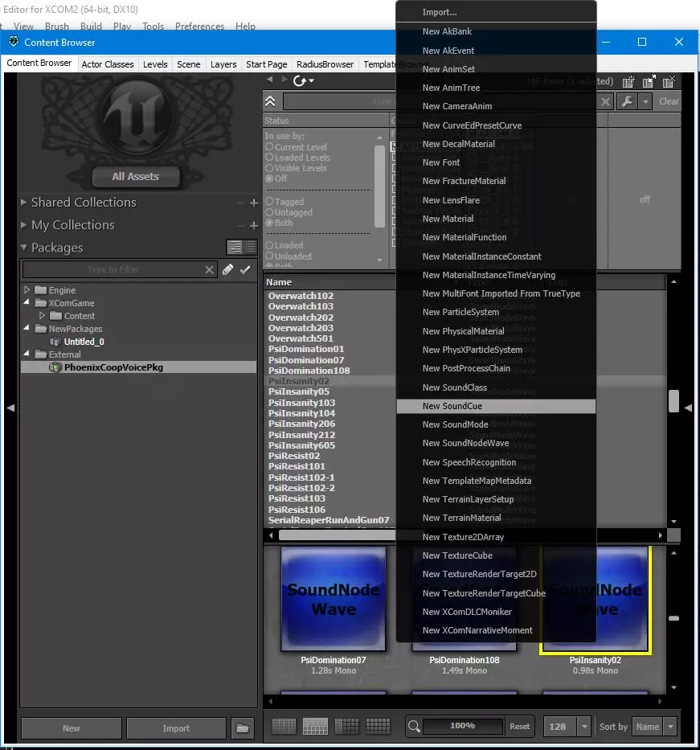Add a shared collection with plus icon
The image size is (700, 750).
click(254, 203)
